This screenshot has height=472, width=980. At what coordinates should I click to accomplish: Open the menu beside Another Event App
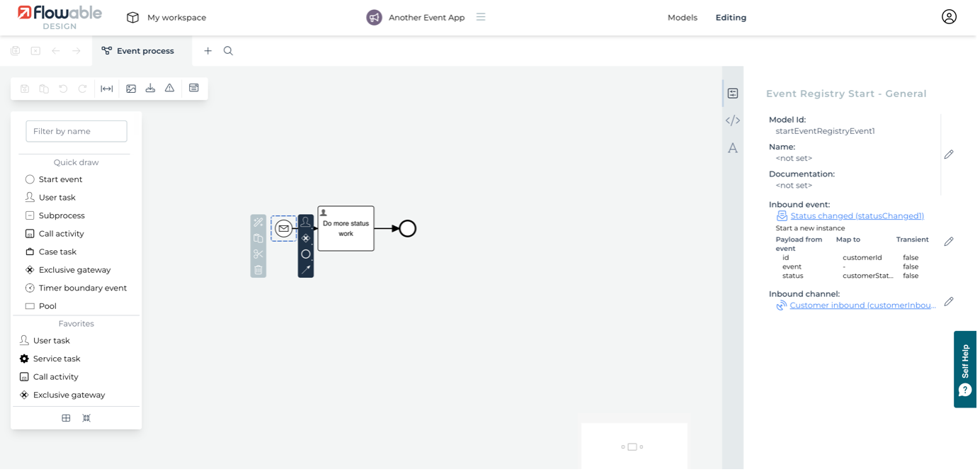point(481,17)
